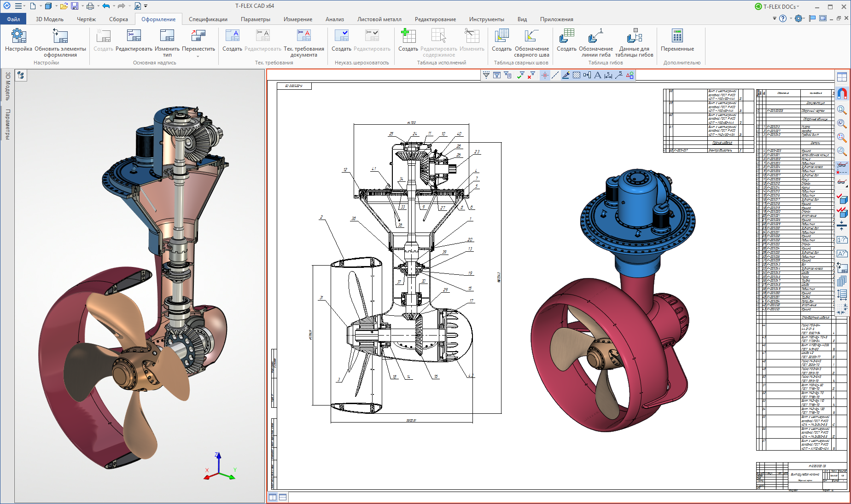Open dropdown under Переместить button
The width and height of the screenshot is (851, 504).
198,57
